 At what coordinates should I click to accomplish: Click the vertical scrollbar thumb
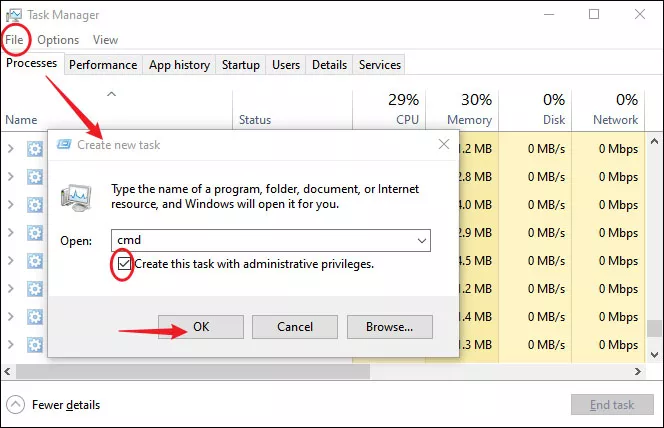pos(654,328)
